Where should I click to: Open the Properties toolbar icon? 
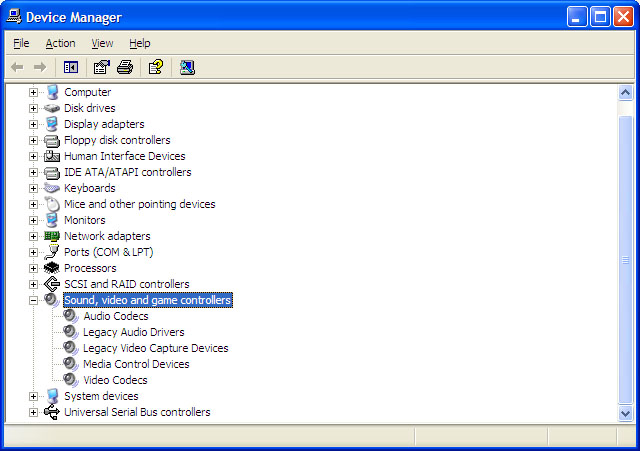[x=102, y=67]
